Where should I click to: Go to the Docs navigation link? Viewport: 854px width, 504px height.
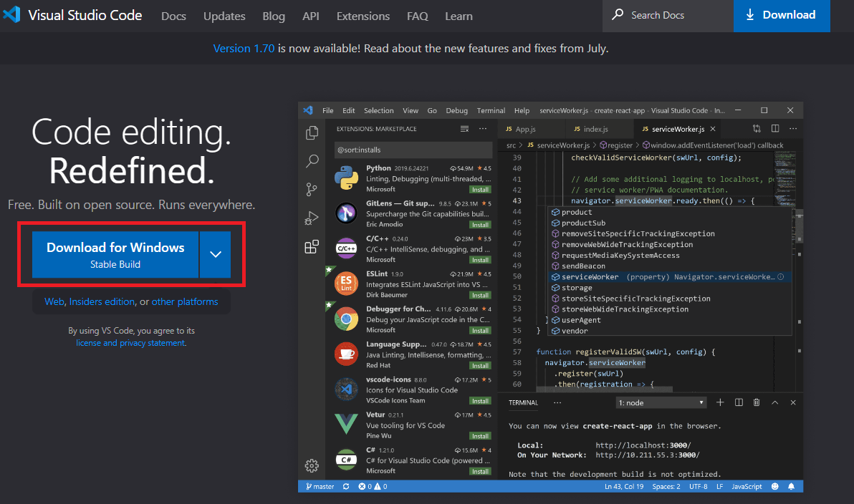pyautogui.click(x=174, y=16)
